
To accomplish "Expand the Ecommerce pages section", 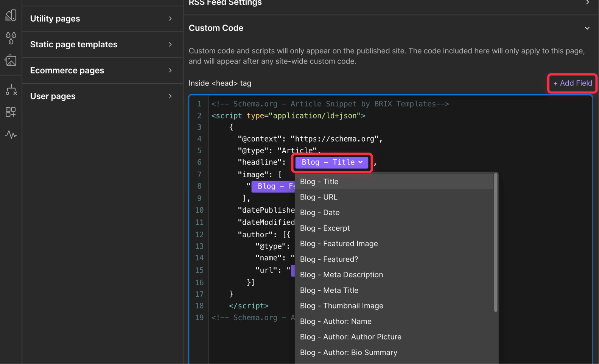I will click(103, 70).
